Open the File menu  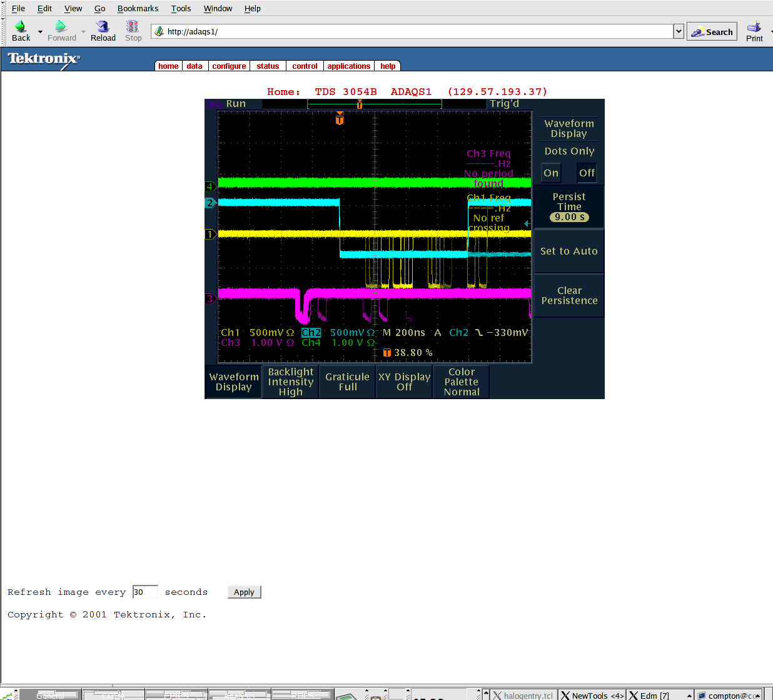pyautogui.click(x=18, y=8)
